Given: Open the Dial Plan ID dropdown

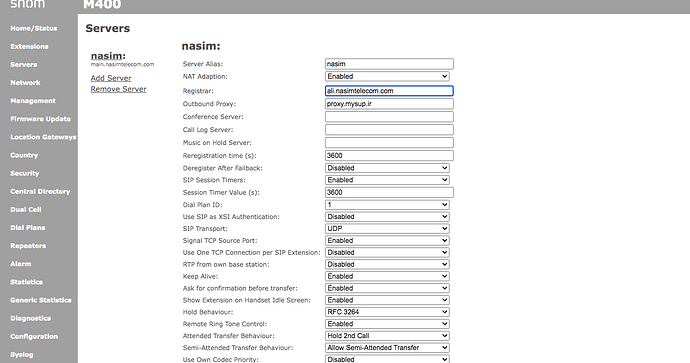Looking at the screenshot, I should tap(387, 205).
